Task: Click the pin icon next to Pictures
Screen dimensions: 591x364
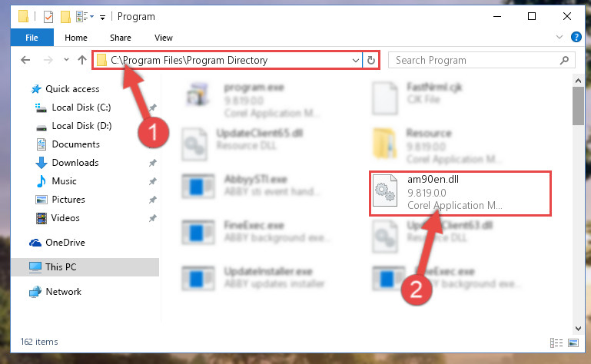Action: 152,200
